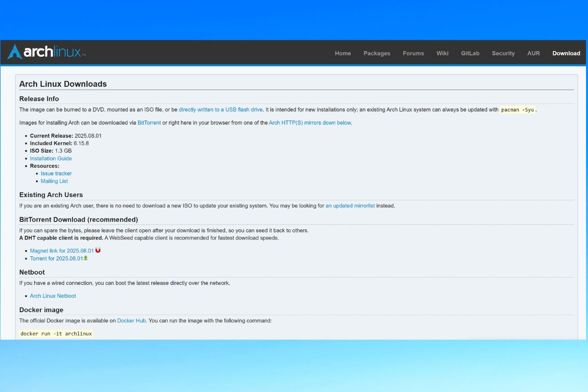Open the Security nav item
588x392 pixels.
coord(503,53)
